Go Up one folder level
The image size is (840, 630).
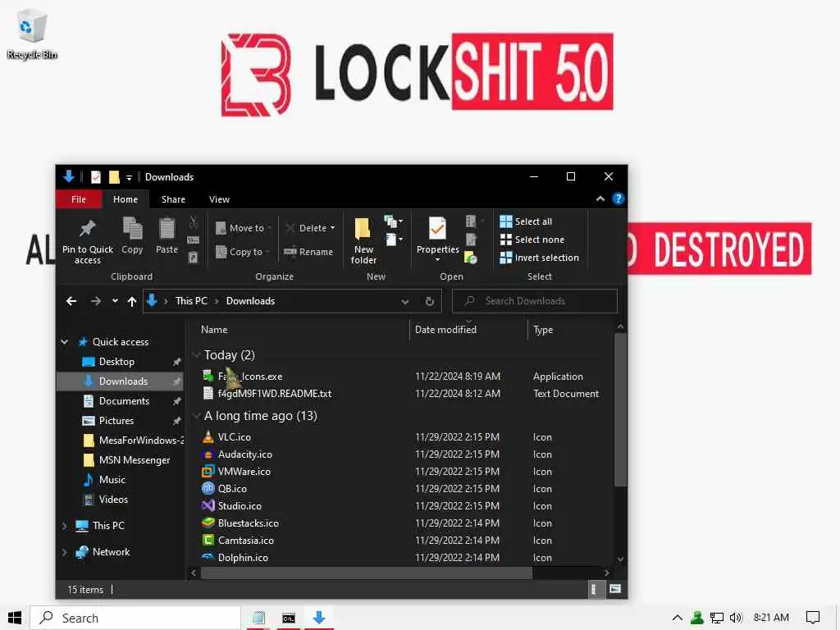click(132, 301)
